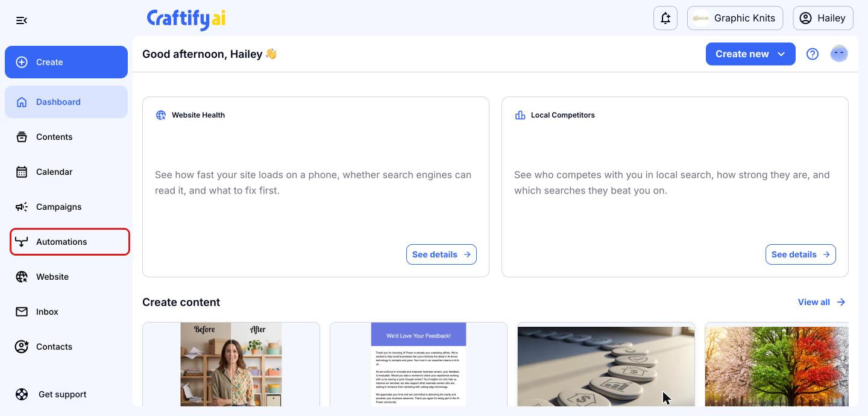Click the Automations flow icon
Viewport: 868px width, 416px height.
[22, 242]
